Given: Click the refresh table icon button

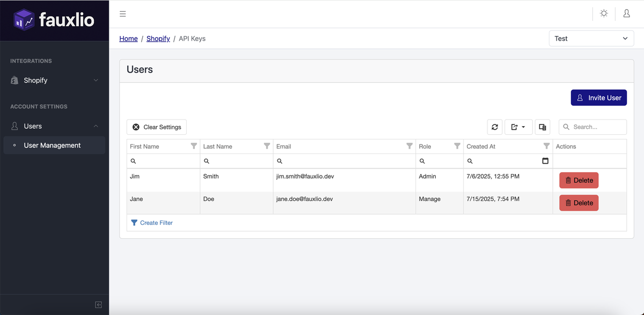Looking at the screenshot, I should click(x=495, y=127).
